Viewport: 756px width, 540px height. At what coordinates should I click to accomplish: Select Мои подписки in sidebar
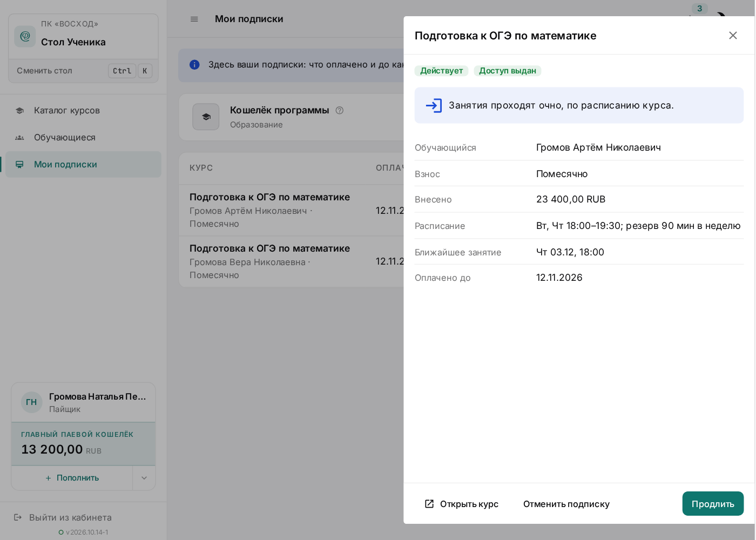(x=83, y=164)
